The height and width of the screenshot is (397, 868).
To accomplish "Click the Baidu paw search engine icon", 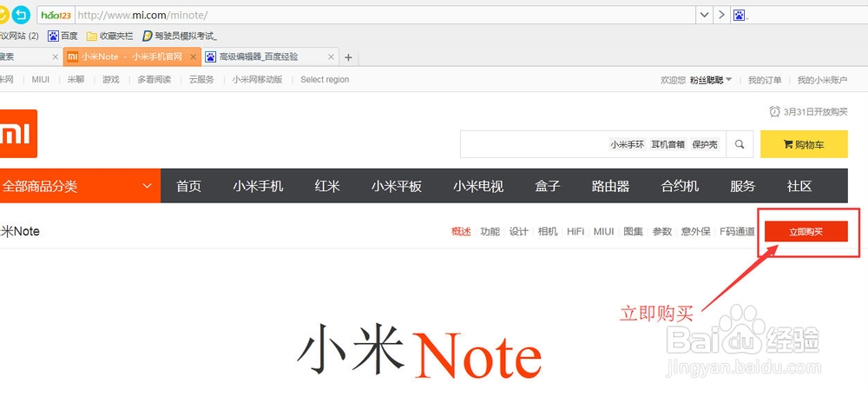I will pyautogui.click(x=739, y=15).
